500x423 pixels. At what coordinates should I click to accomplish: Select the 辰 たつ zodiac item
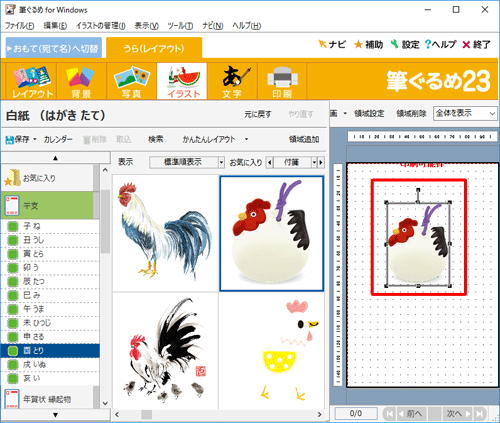(x=50, y=281)
